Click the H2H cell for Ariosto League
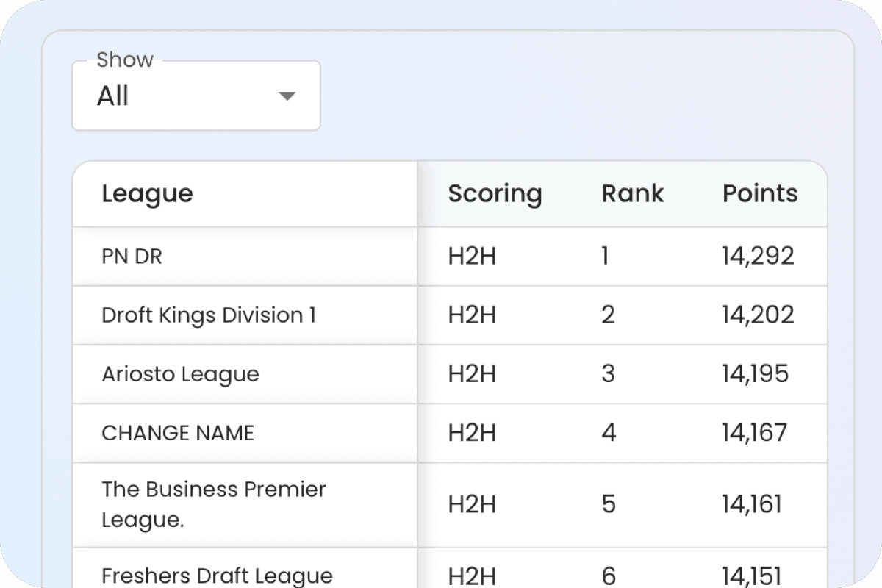This screenshot has height=588, width=882. (471, 374)
